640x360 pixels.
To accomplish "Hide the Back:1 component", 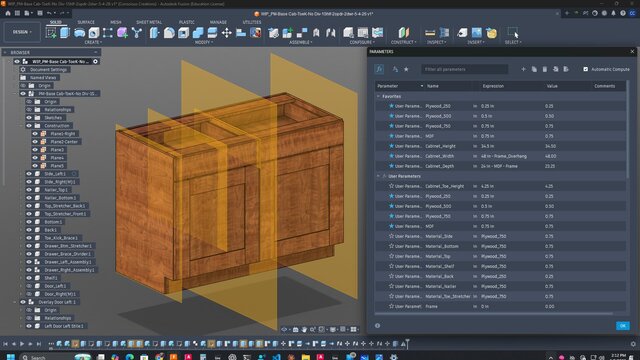I will [29, 230].
